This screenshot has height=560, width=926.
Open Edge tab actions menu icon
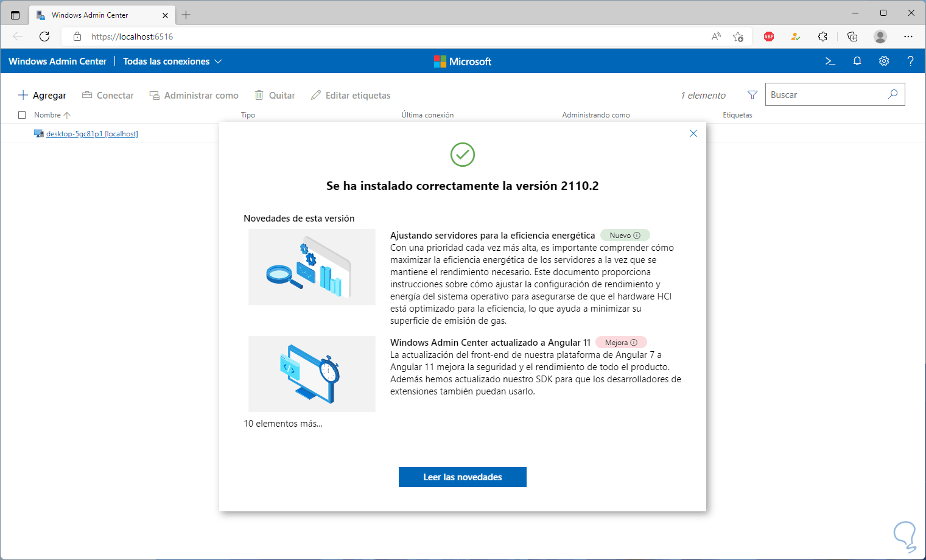click(x=15, y=15)
